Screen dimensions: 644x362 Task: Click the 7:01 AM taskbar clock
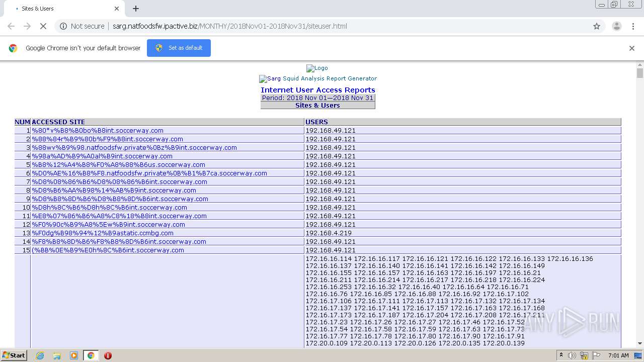coord(618,355)
